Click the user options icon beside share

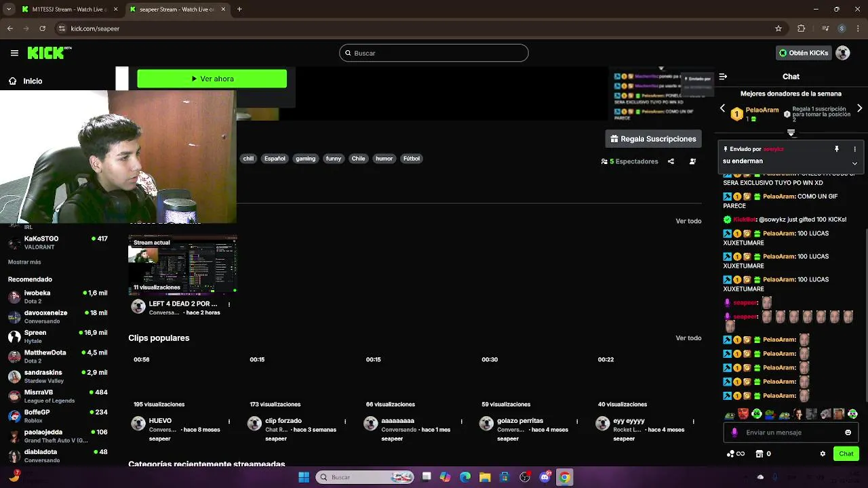tap(692, 161)
